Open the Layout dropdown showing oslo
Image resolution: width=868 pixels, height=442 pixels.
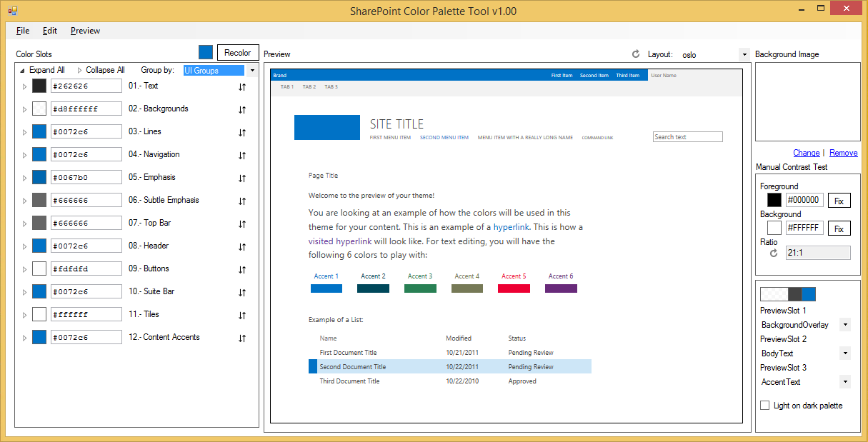(x=744, y=54)
